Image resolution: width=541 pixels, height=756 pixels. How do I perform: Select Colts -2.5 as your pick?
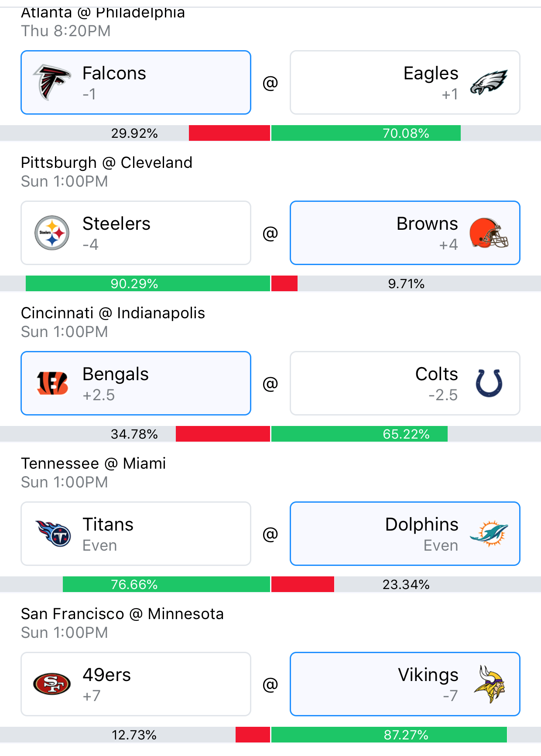[405, 383]
